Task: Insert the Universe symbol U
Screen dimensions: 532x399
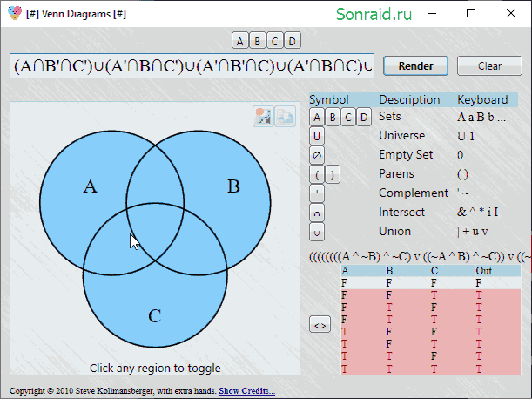Action: pyautogui.click(x=317, y=137)
